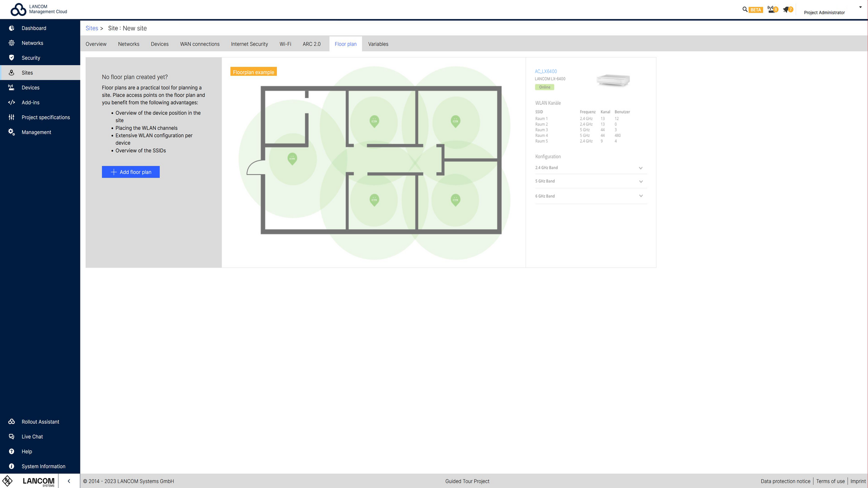
Task: Switch to the Variables tab
Action: pyautogui.click(x=378, y=44)
